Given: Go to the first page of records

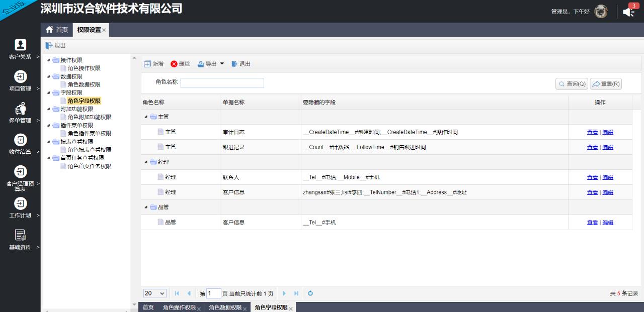Looking at the screenshot, I should (177, 293).
